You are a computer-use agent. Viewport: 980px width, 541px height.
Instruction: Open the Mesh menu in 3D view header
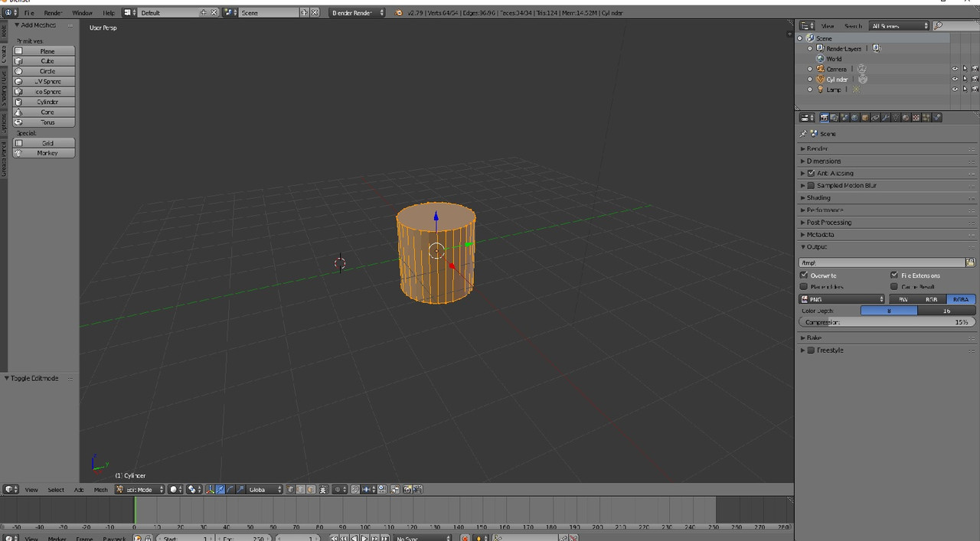100,490
